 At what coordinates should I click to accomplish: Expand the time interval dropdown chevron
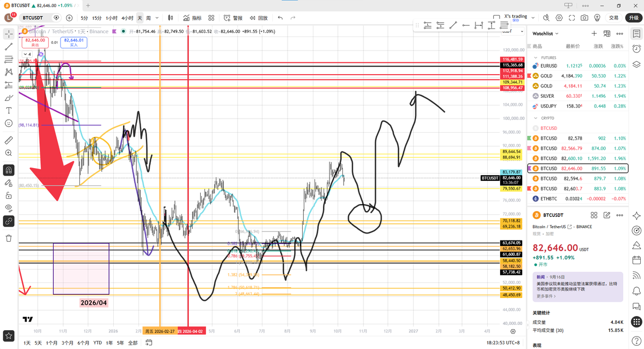point(157,18)
